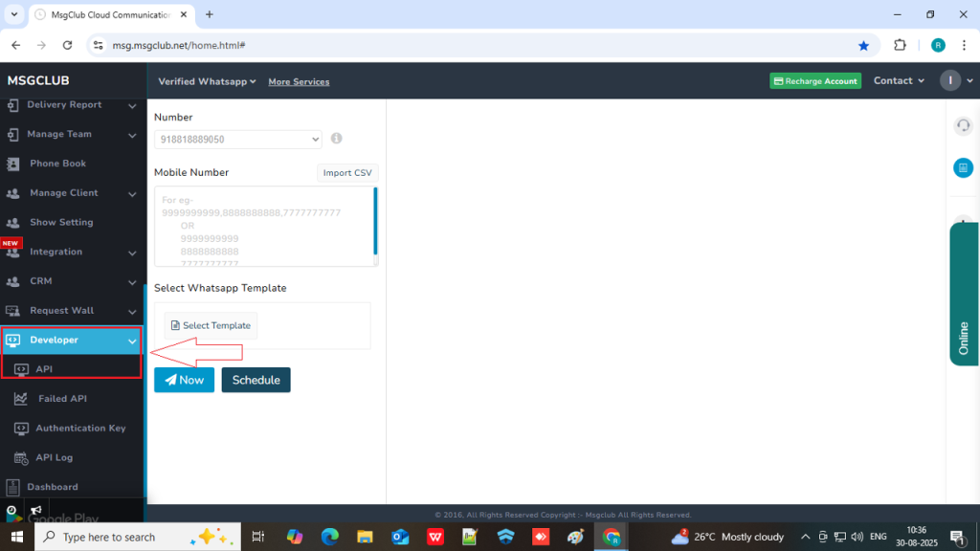The width and height of the screenshot is (980, 551).
Task: Open the Windows notification center
Action: tap(958, 537)
